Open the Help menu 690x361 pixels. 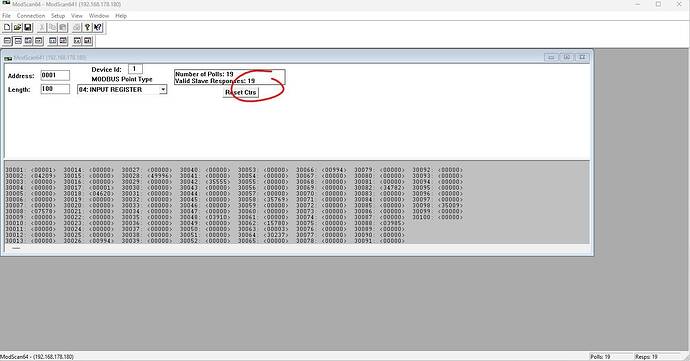[x=121, y=16]
